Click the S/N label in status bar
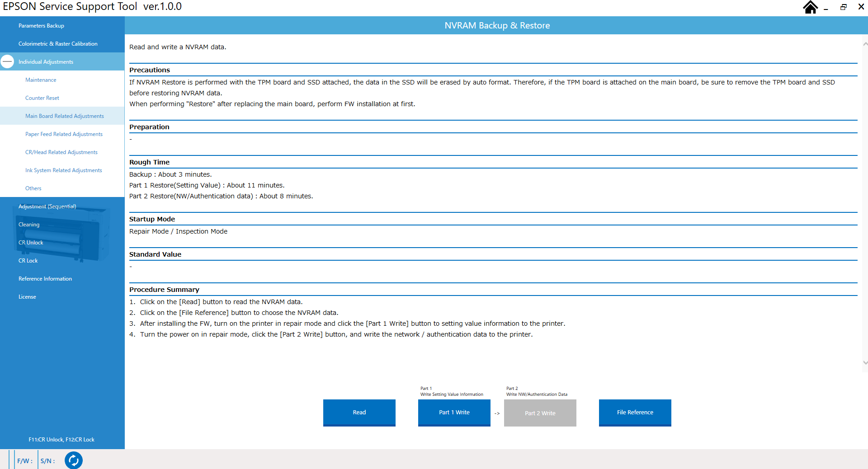 (47, 461)
